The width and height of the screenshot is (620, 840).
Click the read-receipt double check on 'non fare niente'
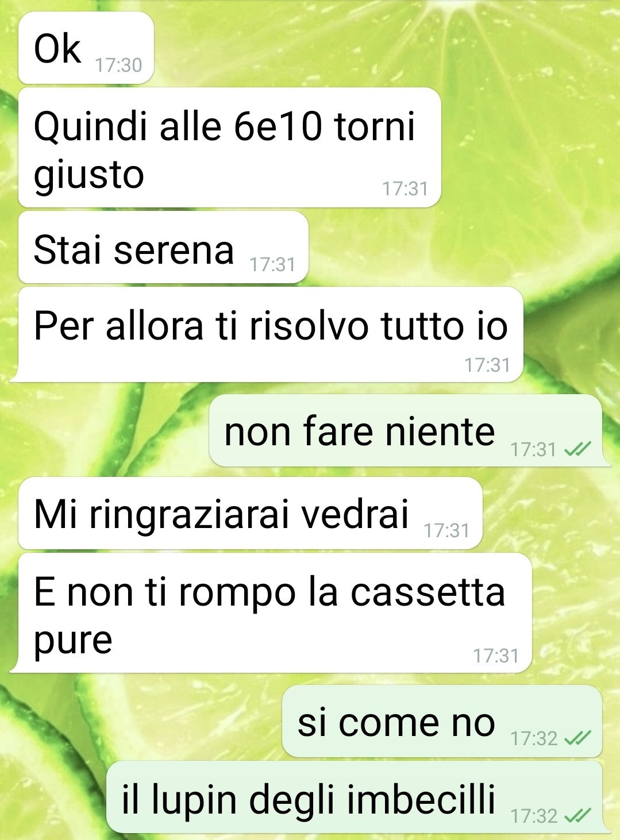coord(577,449)
